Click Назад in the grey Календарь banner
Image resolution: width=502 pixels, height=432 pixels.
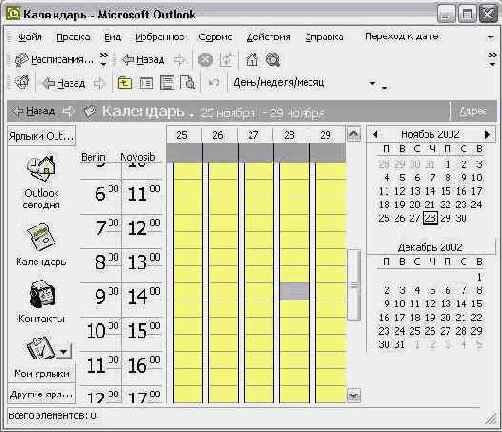(x=33, y=111)
